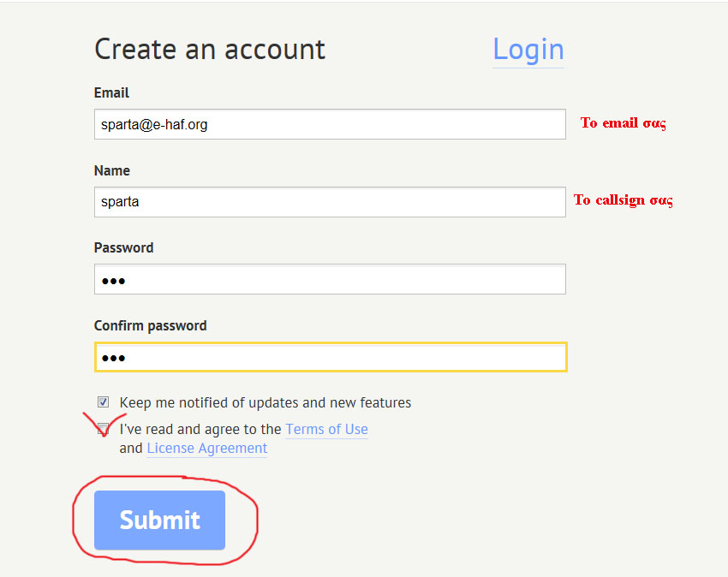Open the Terms of Use link
The width and height of the screenshot is (728, 577).
326,429
